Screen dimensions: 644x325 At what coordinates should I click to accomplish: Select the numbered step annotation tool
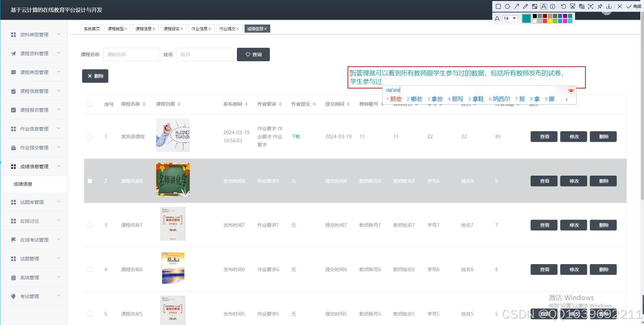[x=552, y=6]
